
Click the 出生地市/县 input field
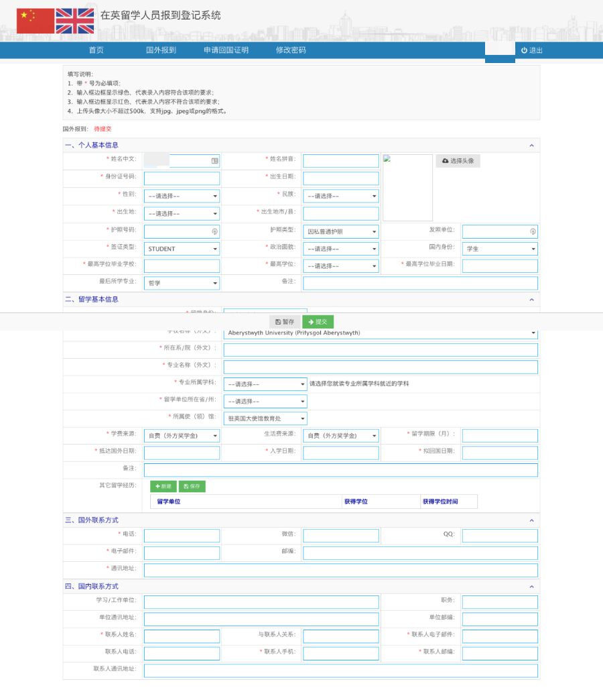point(341,214)
